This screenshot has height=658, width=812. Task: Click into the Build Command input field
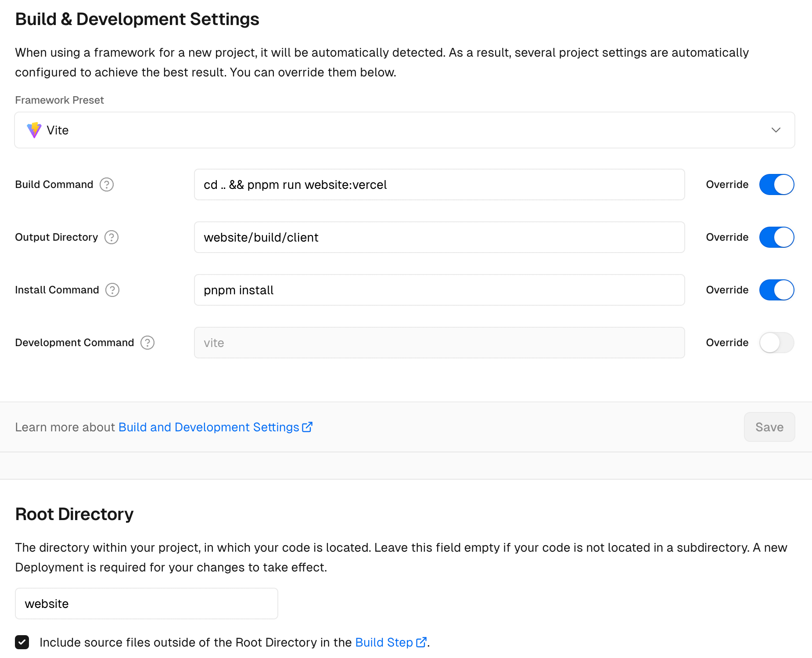tap(439, 184)
